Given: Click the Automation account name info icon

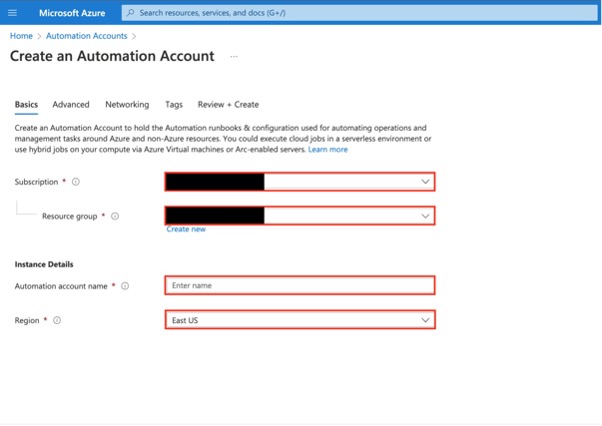Looking at the screenshot, I should click(x=125, y=286).
